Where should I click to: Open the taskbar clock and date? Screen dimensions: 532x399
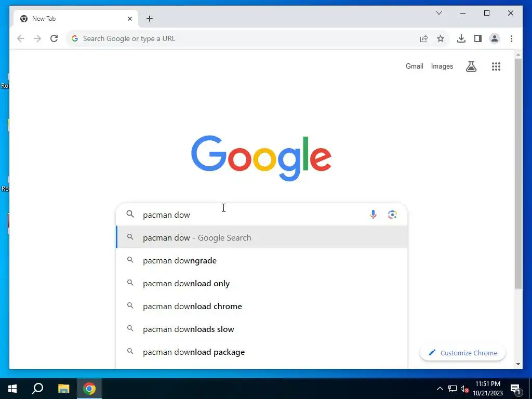[487, 389]
